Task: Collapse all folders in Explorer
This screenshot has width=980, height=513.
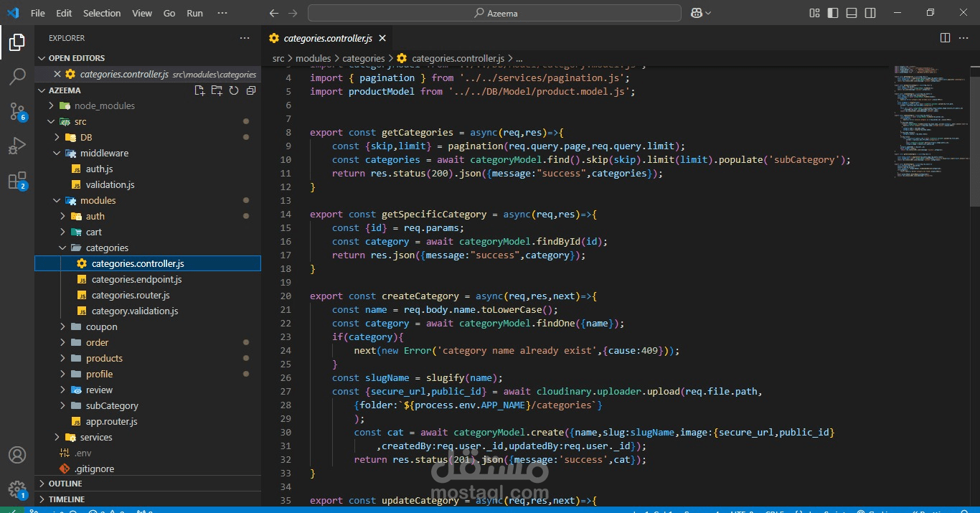Action: point(251,90)
